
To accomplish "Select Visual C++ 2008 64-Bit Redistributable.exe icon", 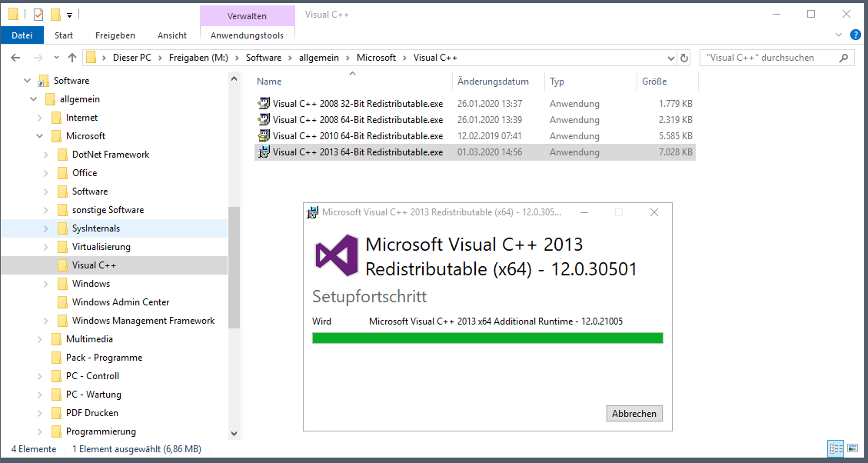I will pyautogui.click(x=264, y=120).
